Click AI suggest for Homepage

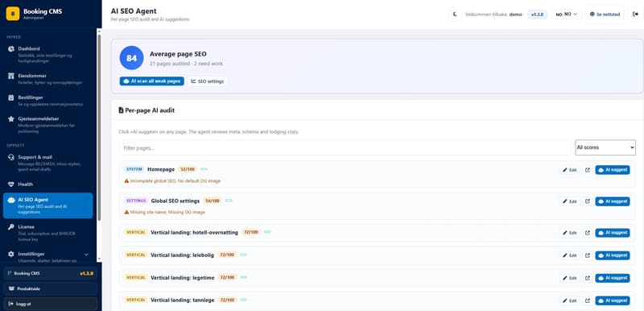(613, 170)
